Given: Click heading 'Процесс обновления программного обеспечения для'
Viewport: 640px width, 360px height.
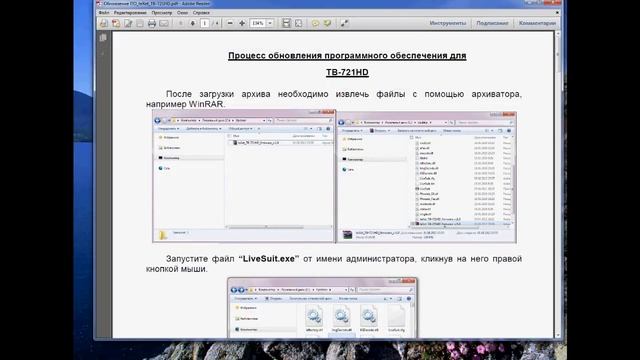Looking at the screenshot, I should pyautogui.click(x=347, y=56).
